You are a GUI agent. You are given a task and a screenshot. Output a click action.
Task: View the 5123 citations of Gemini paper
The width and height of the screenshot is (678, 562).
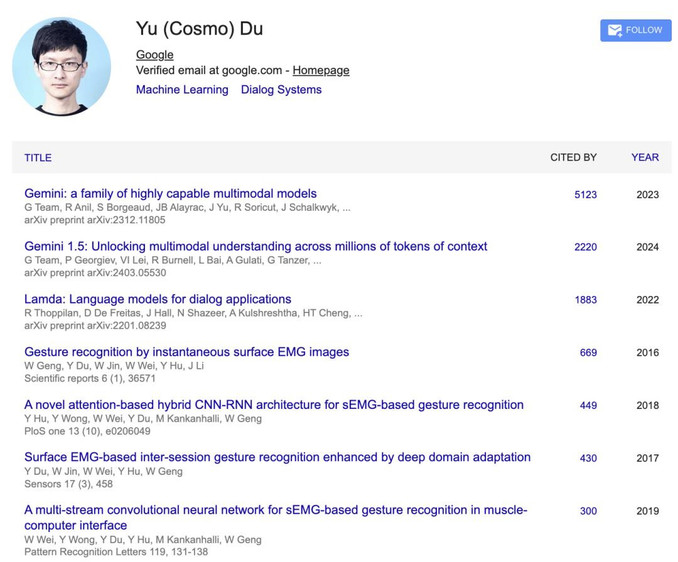(x=585, y=195)
